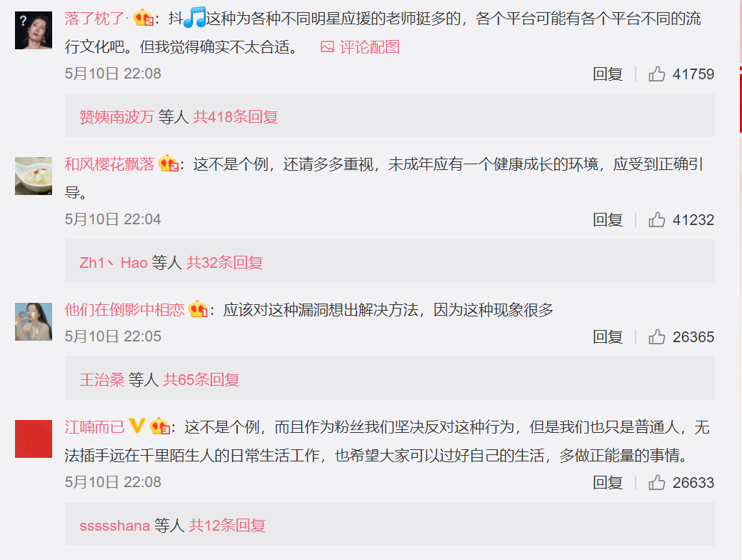Expand the 共65条回复 replies
Screen dimensions: 742x560
click(x=201, y=379)
